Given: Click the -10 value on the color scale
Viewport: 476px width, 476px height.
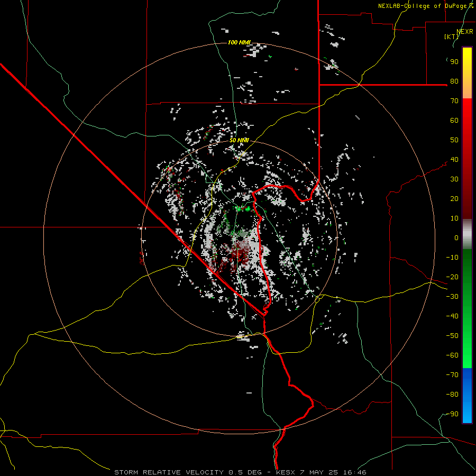Looking at the screenshot, I should 452,258.
